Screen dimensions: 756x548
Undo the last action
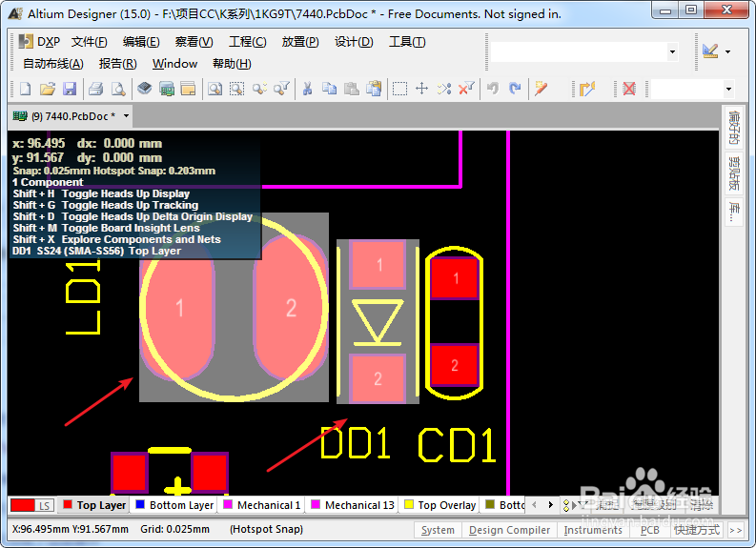coord(493,89)
